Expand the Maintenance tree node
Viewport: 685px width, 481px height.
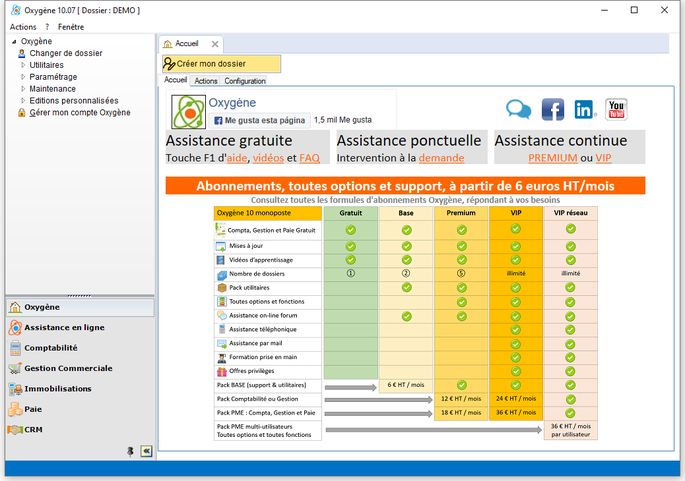pyautogui.click(x=23, y=89)
